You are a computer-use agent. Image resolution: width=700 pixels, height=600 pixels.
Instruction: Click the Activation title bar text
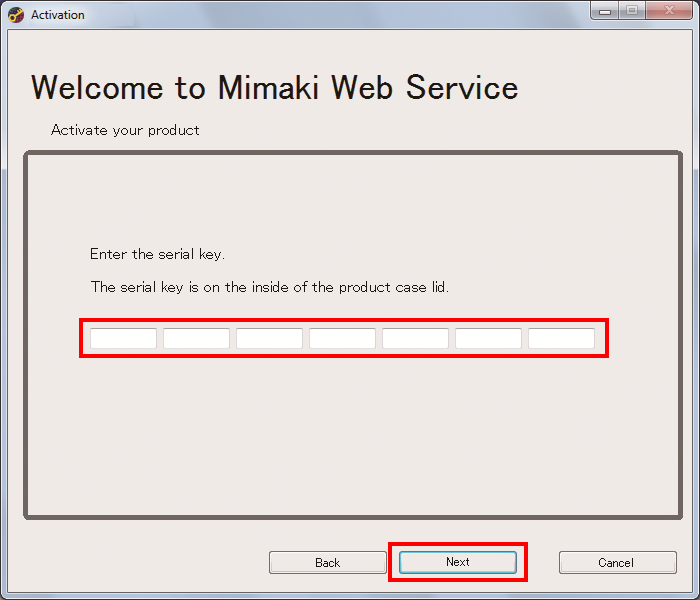(x=58, y=15)
